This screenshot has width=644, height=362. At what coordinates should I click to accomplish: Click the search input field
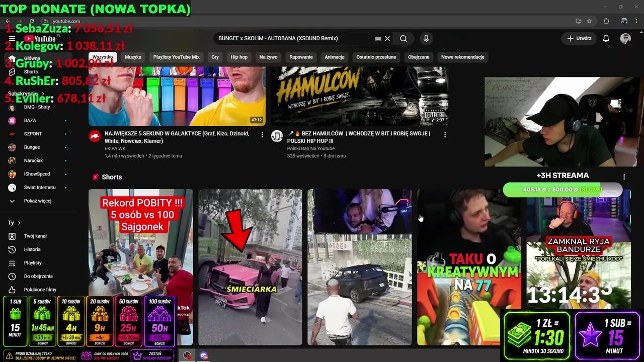(x=294, y=39)
